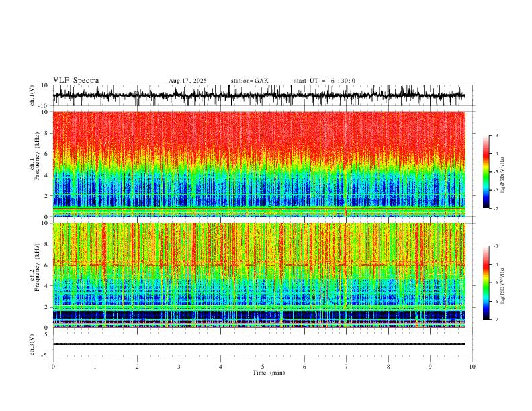532x411 pixels.
Task: Click the ch.2 PSD color bar
Action: (486, 283)
